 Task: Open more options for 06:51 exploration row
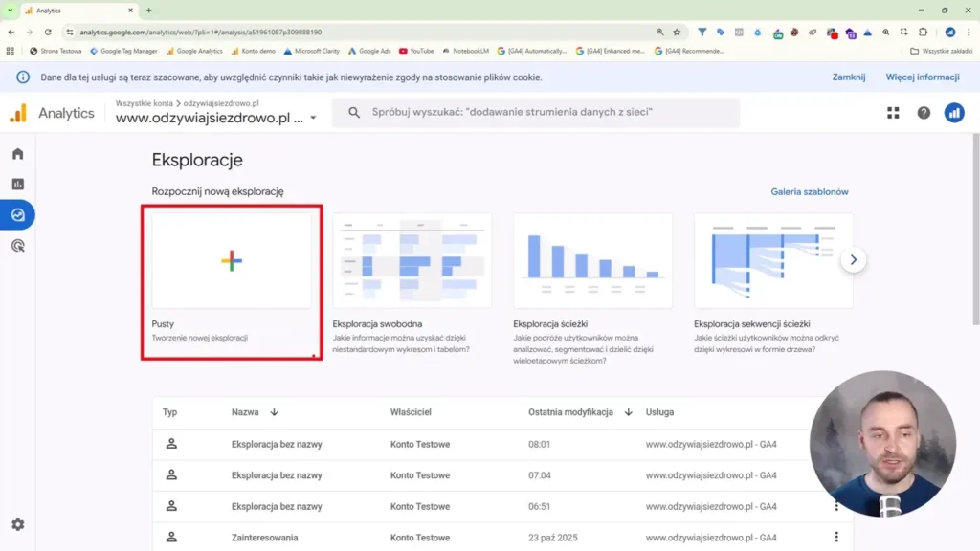coord(836,506)
